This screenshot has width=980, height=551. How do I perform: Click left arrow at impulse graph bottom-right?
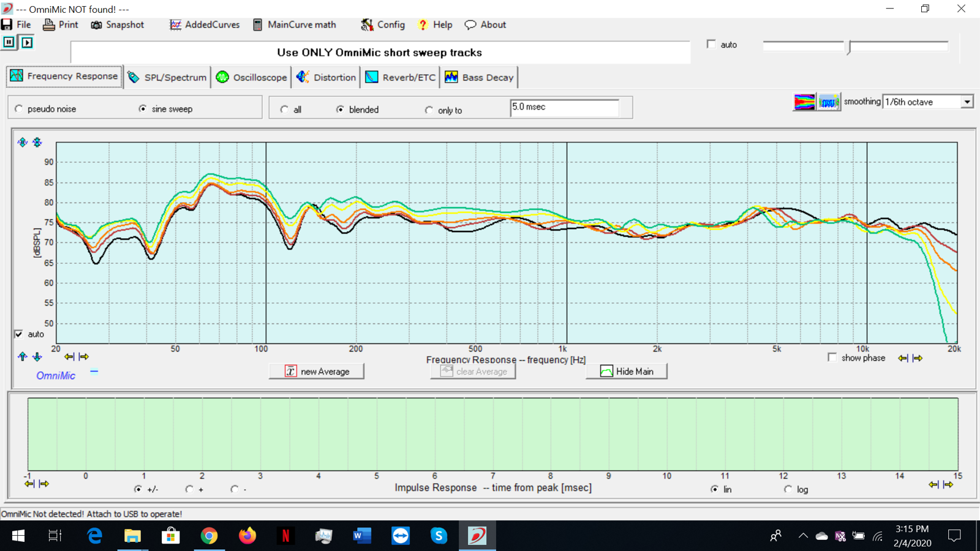click(x=933, y=484)
